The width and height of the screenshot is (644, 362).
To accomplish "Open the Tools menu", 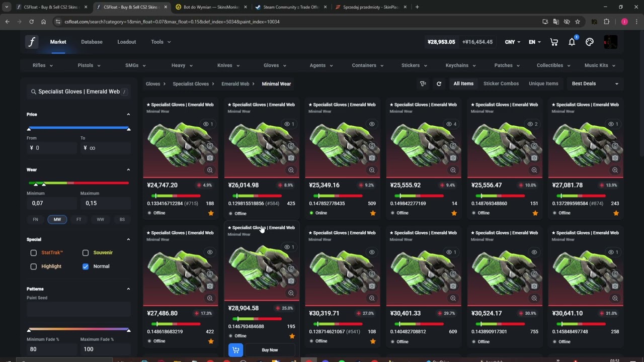I will click(x=161, y=42).
